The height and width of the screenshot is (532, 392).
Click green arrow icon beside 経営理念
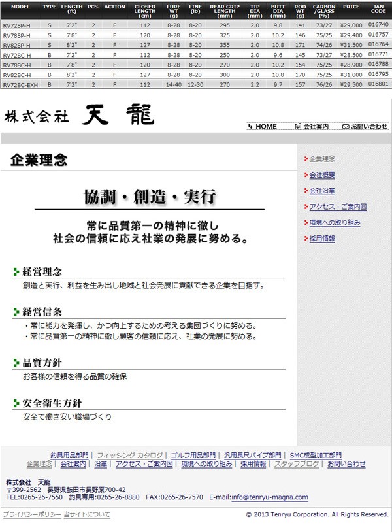click(16, 272)
